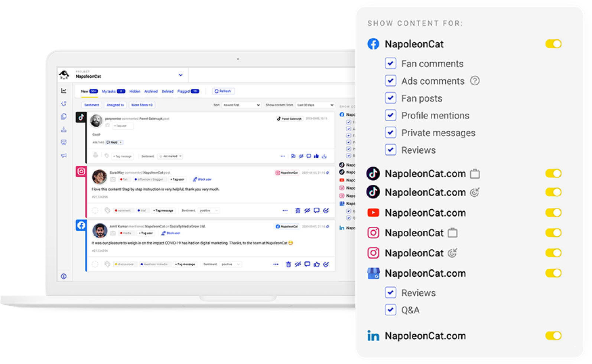Viewport: 592px width, 364px height.
Task: Uncheck the Fan comments checkbox
Action: 390,63
